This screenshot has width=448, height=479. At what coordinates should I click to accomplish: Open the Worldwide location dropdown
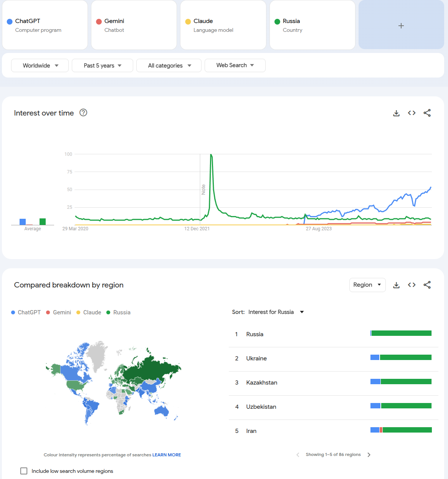click(40, 66)
